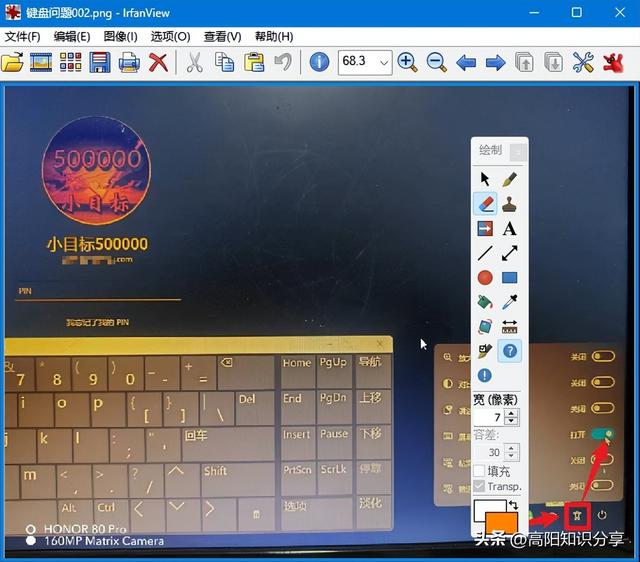Select the eyedropper color picker tool
640x562 pixels.
[x=509, y=302]
